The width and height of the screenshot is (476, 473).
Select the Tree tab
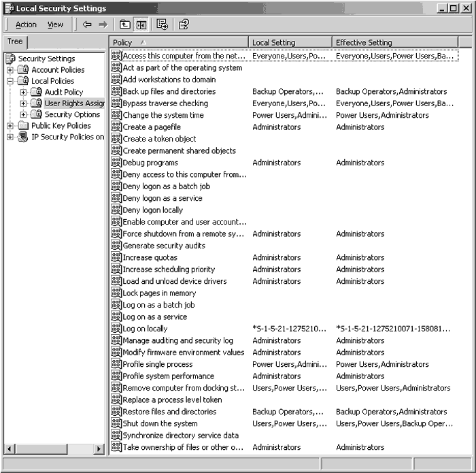click(x=15, y=42)
